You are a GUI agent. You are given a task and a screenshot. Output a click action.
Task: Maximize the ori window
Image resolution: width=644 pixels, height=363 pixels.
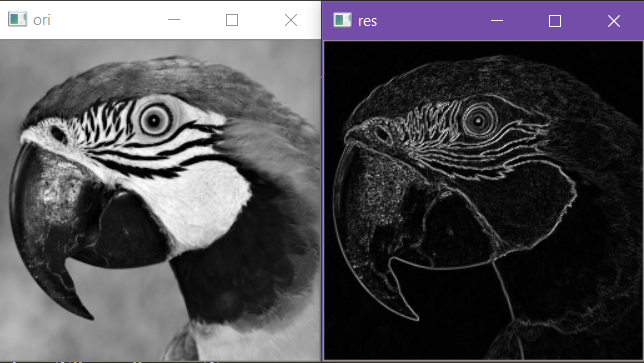[x=232, y=20]
